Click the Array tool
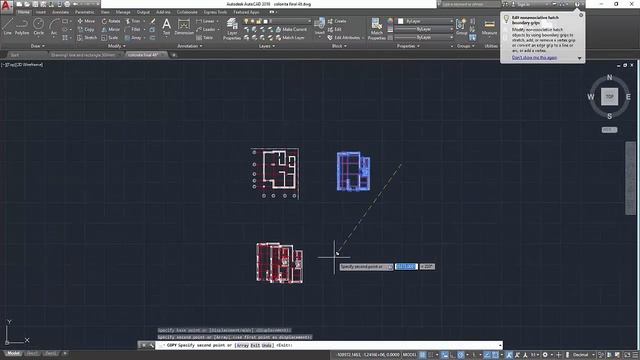 (x=133, y=38)
